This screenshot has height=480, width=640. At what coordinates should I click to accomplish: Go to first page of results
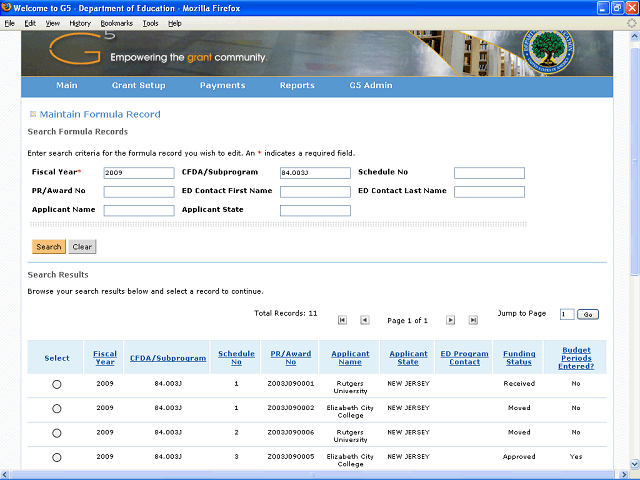342,320
